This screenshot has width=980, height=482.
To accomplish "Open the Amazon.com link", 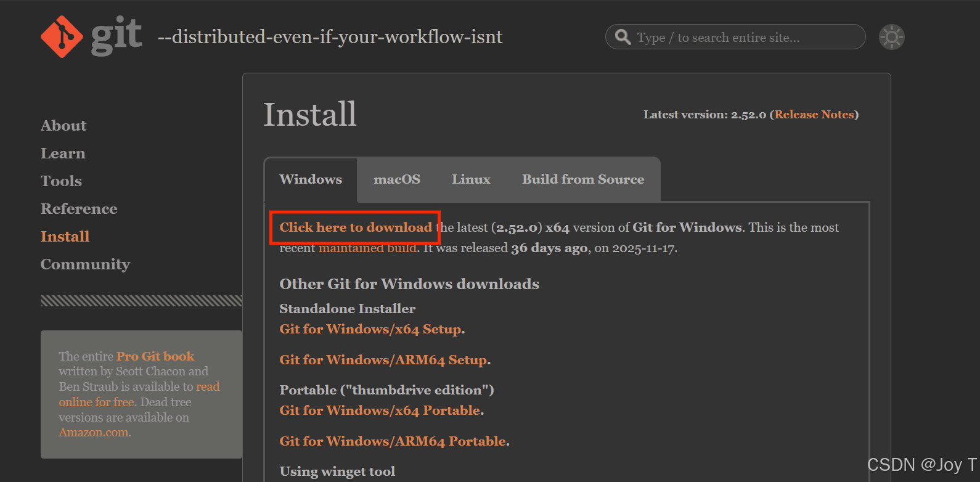I will tap(94, 433).
